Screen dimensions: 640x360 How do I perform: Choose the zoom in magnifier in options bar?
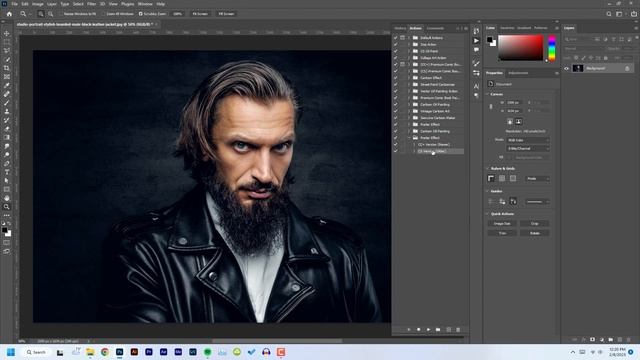point(41,14)
